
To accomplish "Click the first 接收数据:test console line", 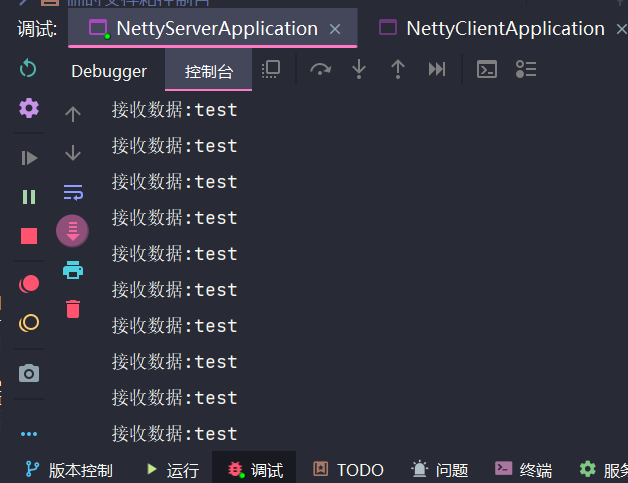I will (x=175, y=110).
